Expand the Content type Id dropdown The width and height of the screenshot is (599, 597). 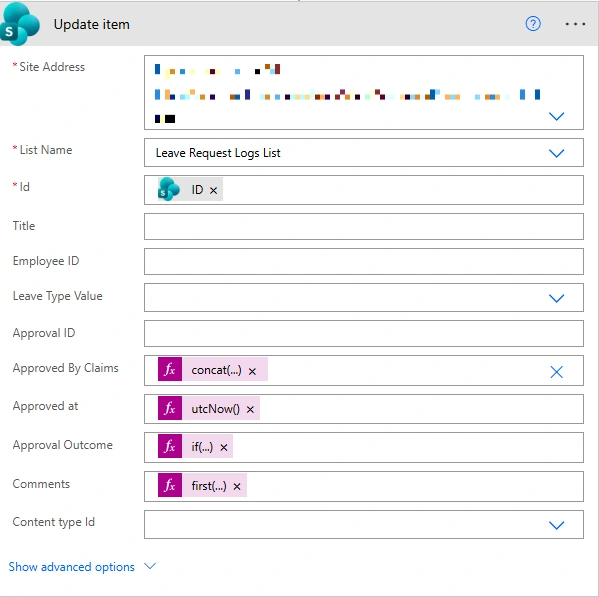click(x=557, y=525)
